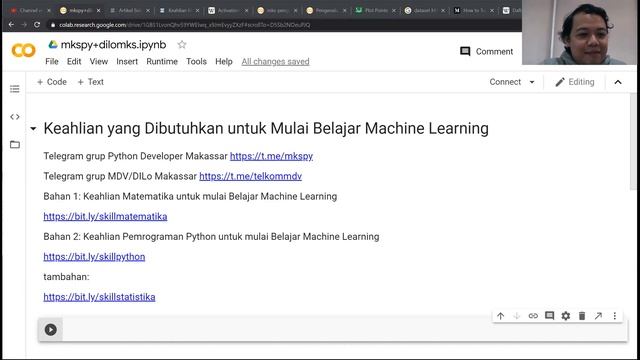Switch to the Plot Points browser tab
Screen dimensions: 640x360
(376, 11)
